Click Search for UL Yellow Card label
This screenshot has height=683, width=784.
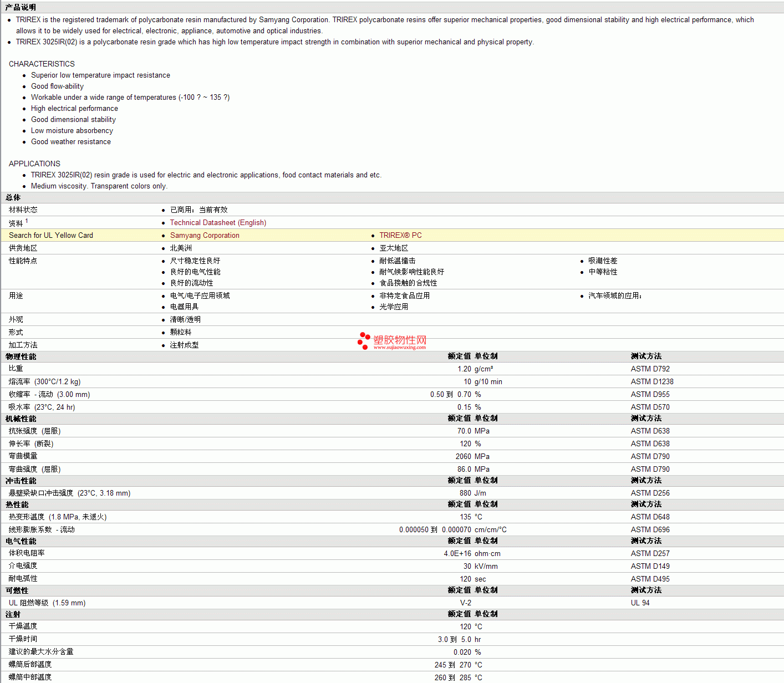click(x=51, y=235)
